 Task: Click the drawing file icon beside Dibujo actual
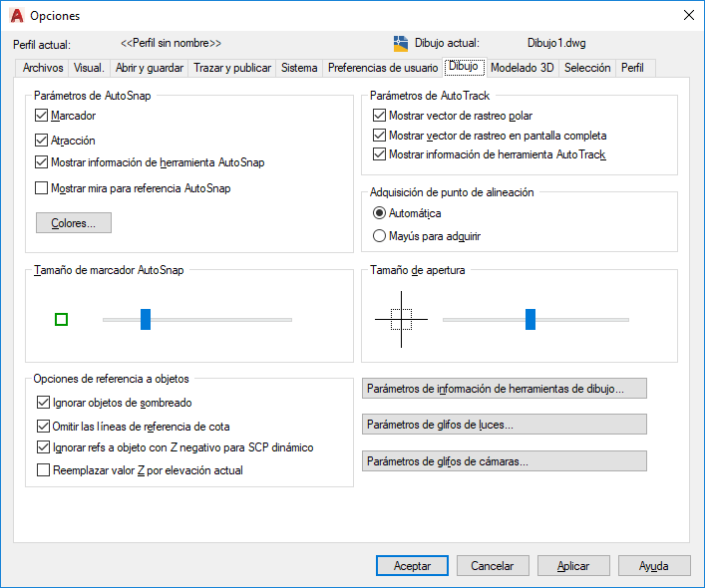(x=401, y=44)
